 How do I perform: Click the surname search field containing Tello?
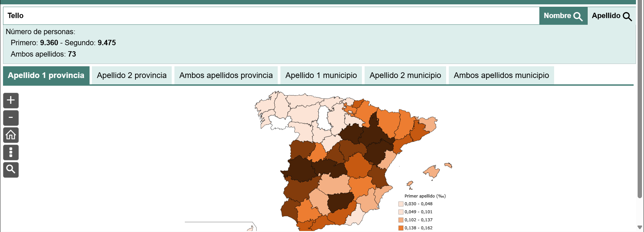click(268, 16)
